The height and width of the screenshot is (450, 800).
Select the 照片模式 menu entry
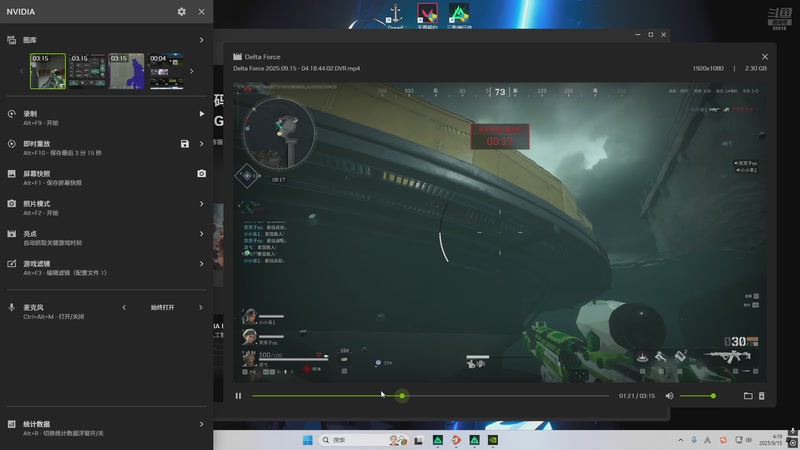click(x=106, y=208)
